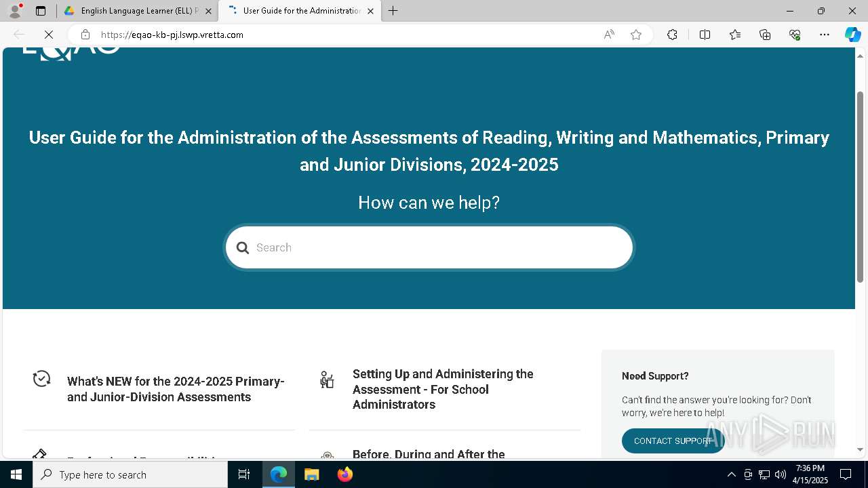Click the taskbar search box
The image size is (868, 488).
130,474
